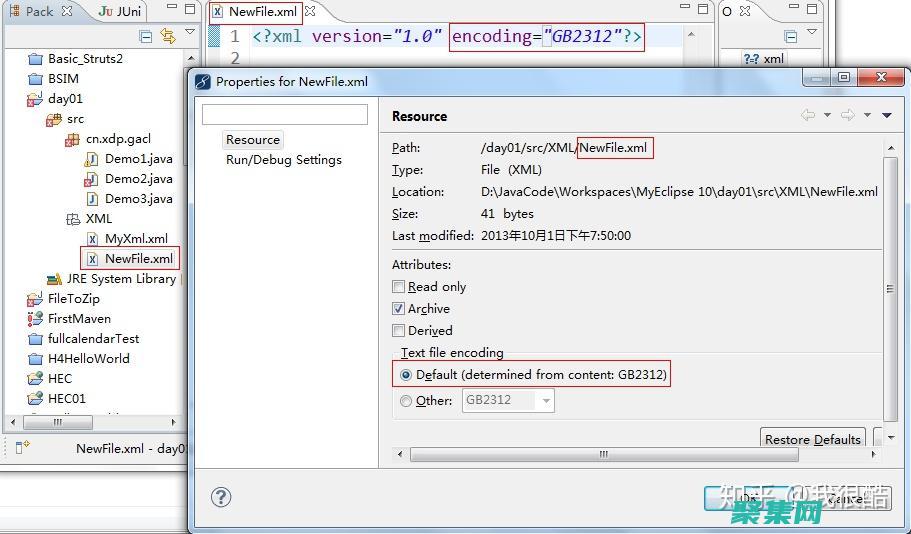Select Run/Debug Settings in the list

[283, 160]
